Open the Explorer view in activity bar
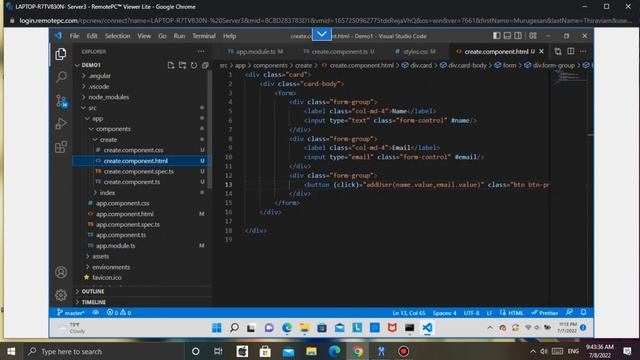The width and height of the screenshot is (640, 360). [61, 54]
